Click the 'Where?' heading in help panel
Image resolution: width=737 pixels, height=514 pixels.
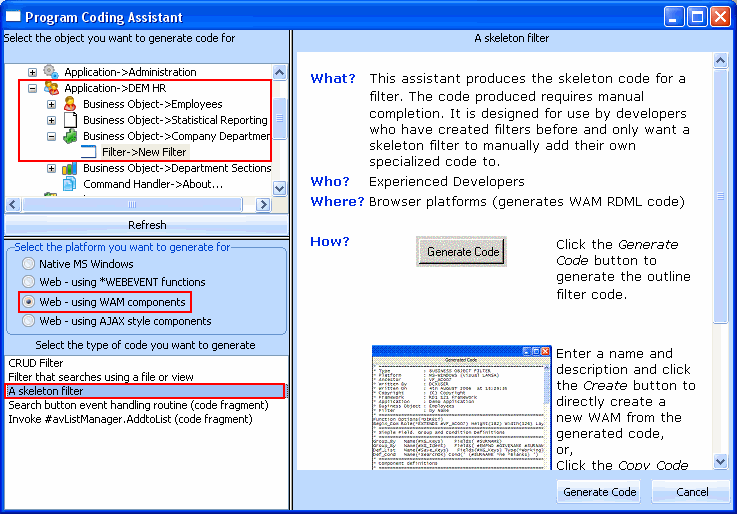[x=337, y=202]
